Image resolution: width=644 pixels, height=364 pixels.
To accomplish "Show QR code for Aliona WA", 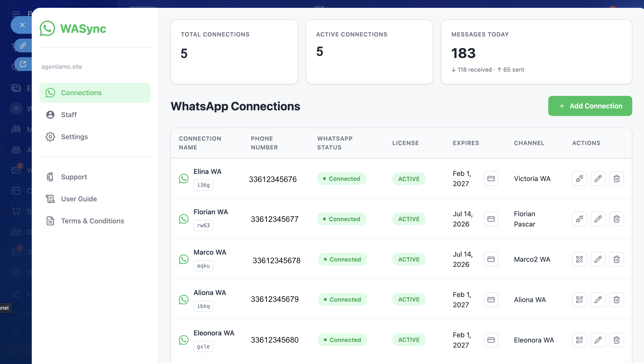I will point(579,300).
